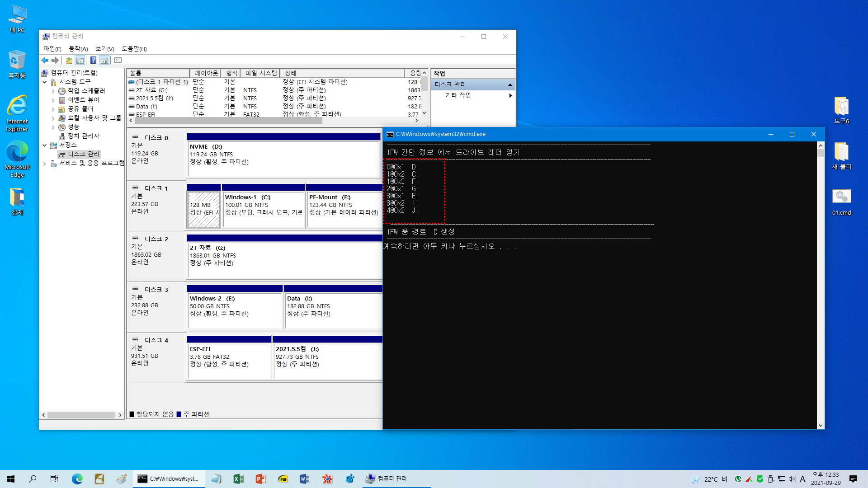The image size is (868, 488).
Task: Expand the 이벤트 뷰어 node
Action: click(x=53, y=100)
